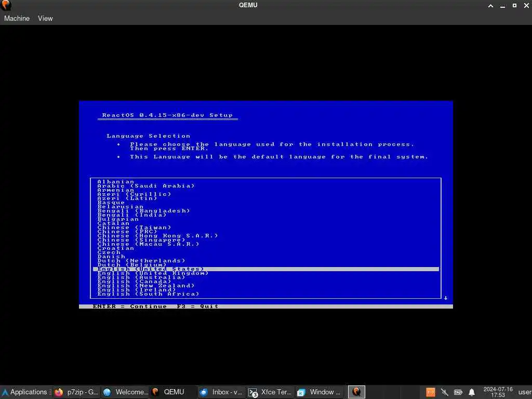Switch to the Xfce Terminal taskbar window
Viewport: 532px width, 399px height.
click(270, 392)
